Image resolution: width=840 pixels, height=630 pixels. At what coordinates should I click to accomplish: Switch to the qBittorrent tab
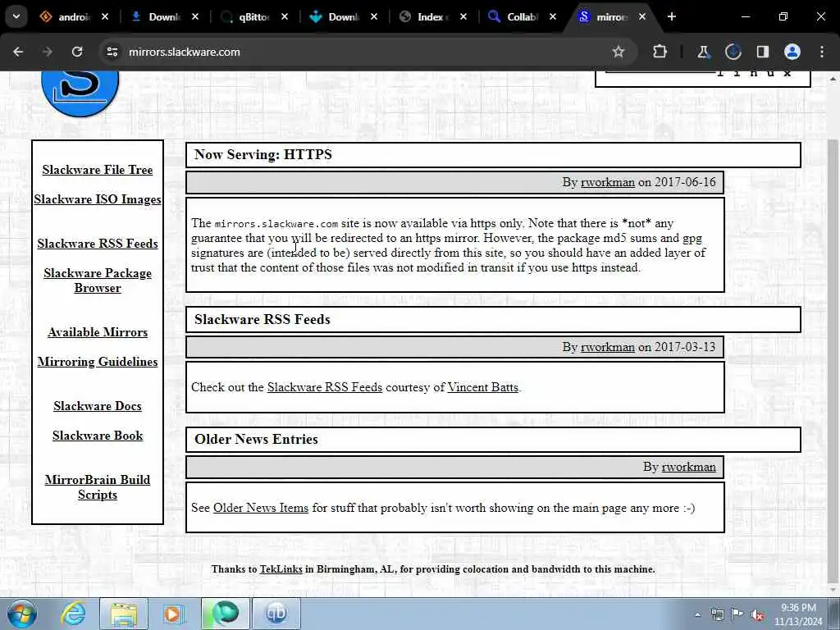coord(253,17)
